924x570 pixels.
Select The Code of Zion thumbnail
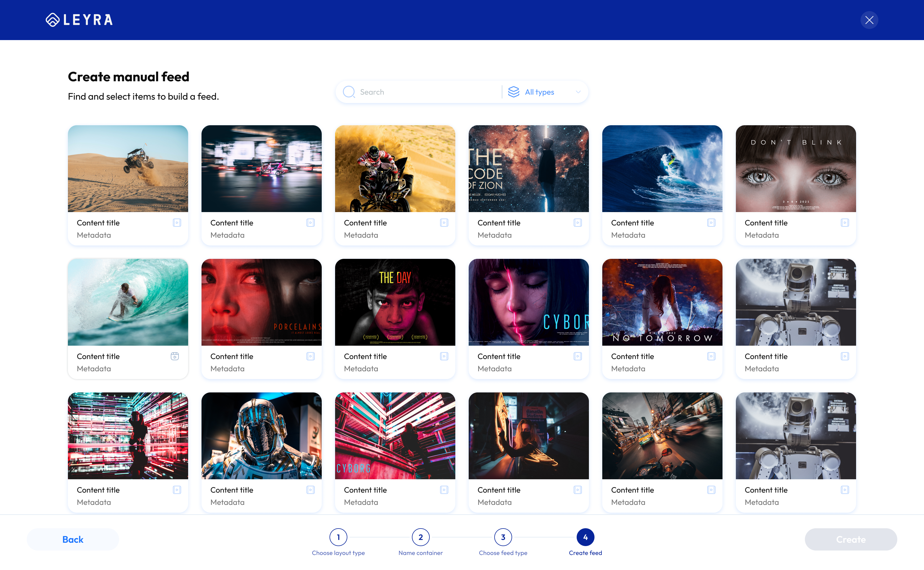tap(529, 168)
